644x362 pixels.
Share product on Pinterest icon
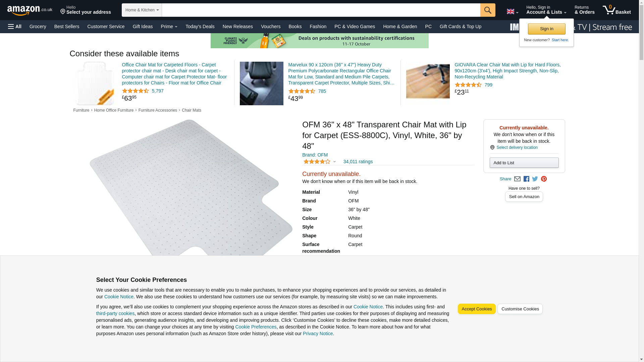coord(544,179)
